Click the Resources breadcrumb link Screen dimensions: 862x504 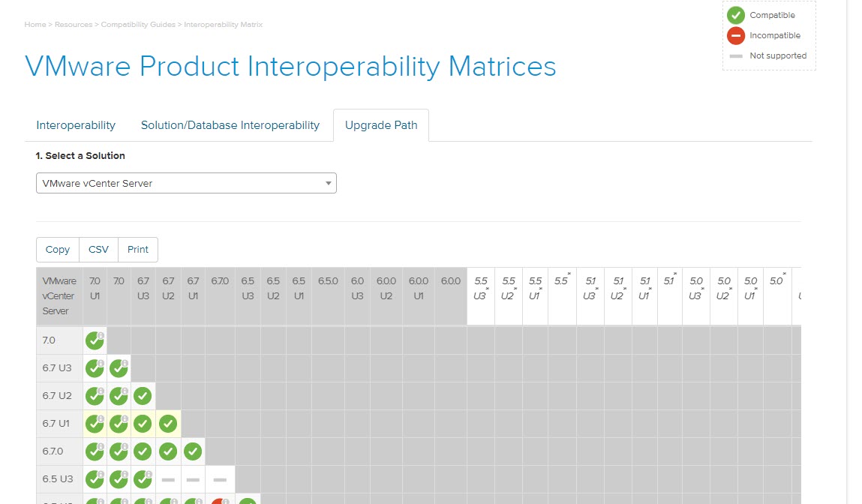click(x=74, y=25)
